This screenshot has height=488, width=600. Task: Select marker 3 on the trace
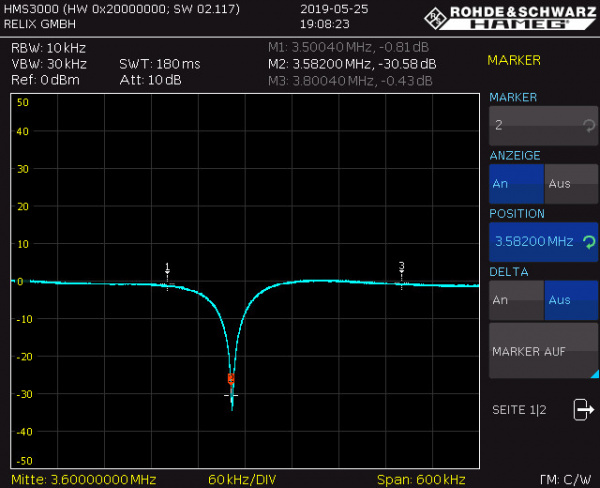[x=401, y=268]
